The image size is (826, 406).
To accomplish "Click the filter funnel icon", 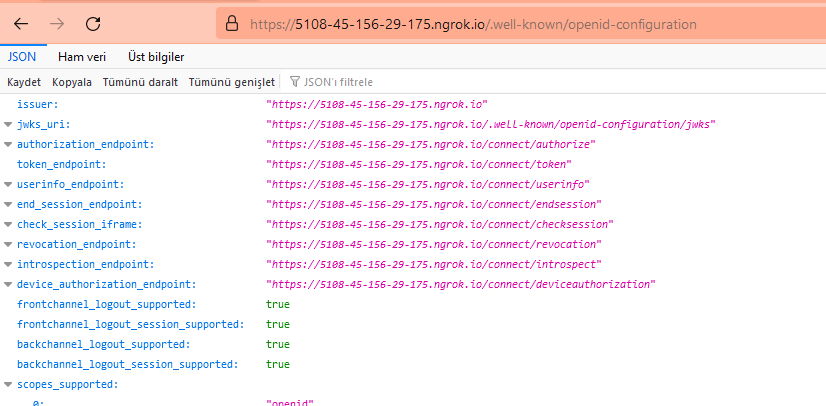I will tap(295, 82).
